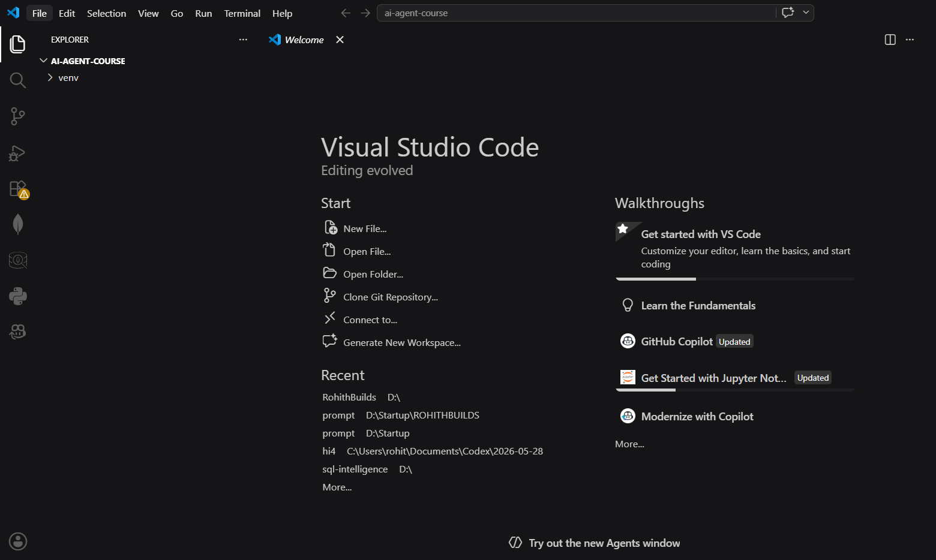Go forward with the right arrow
Image resolution: width=936 pixels, height=560 pixels.
[x=365, y=13]
